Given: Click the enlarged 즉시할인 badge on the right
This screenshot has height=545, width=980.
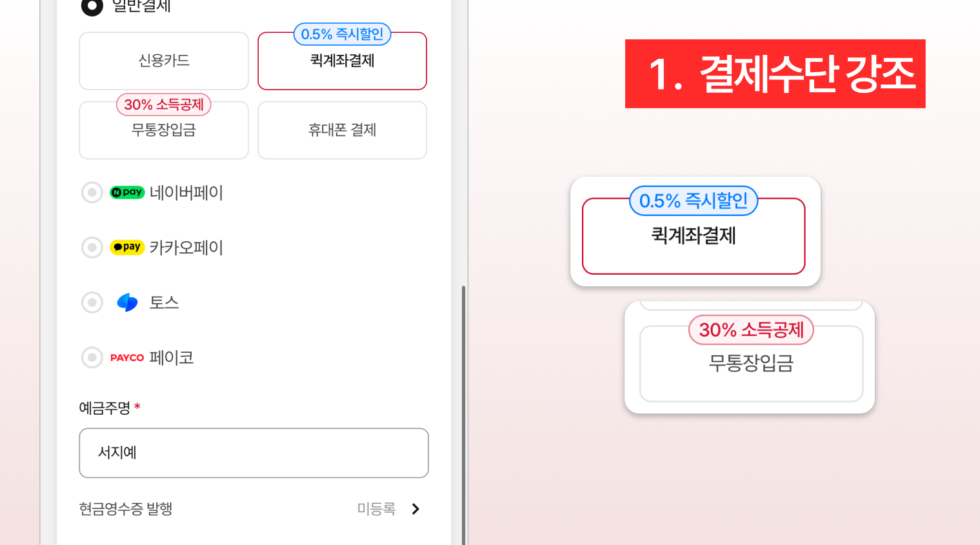Looking at the screenshot, I should coord(693,201).
